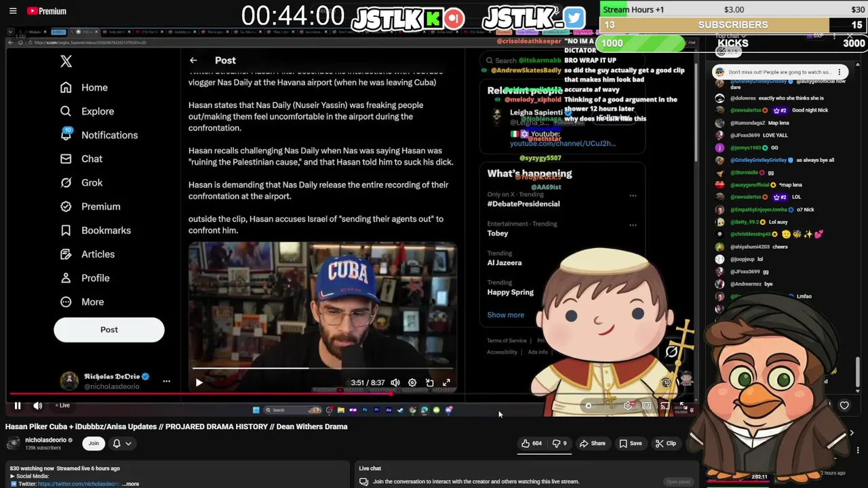Open Photoshop in captured taskbar

click(x=365, y=410)
